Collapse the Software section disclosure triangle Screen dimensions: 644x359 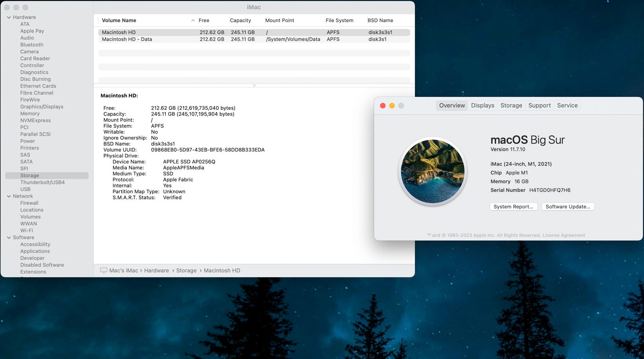tap(9, 238)
